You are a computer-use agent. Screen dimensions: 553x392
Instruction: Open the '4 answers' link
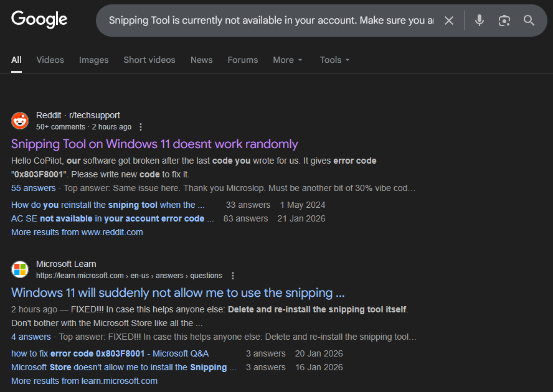click(x=31, y=337)
